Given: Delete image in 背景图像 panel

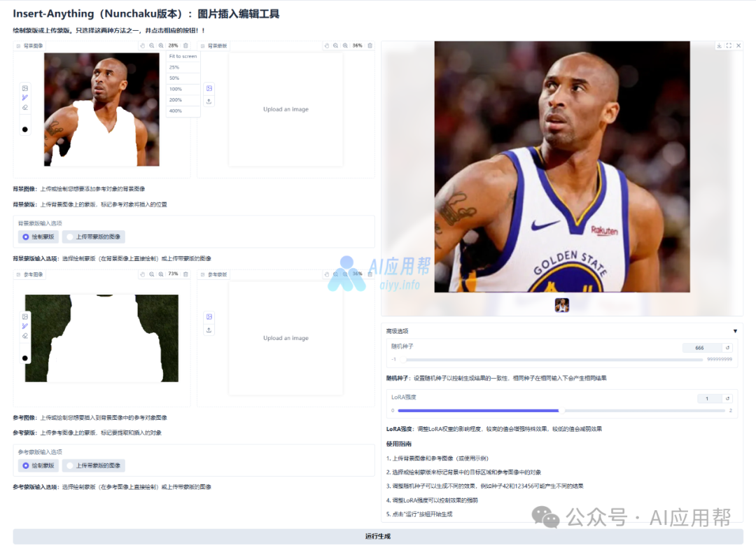Looking at the screenshot, I should click(185, 45).
